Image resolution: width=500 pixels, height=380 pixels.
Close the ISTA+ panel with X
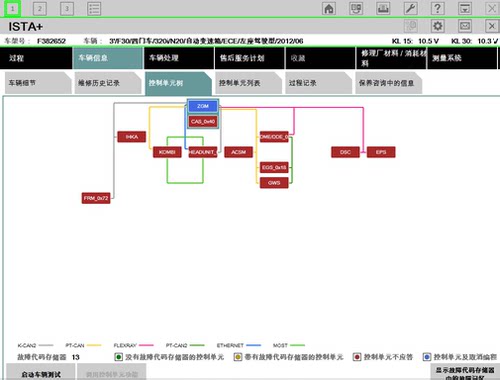[x=492, y=26]
